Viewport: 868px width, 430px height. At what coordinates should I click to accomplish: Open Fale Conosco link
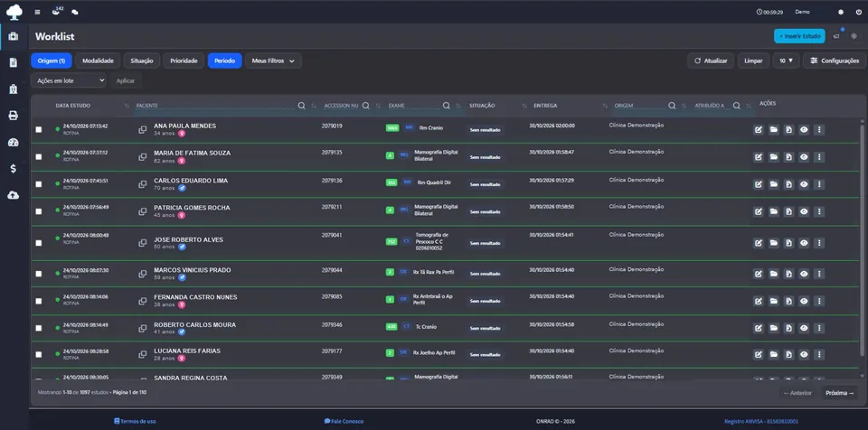pos(344,421)
